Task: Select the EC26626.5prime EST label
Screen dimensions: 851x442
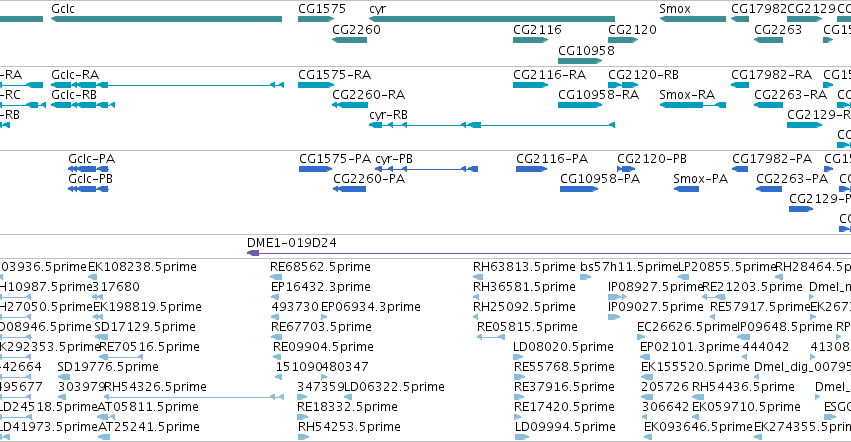Action: tap(688, 327)
